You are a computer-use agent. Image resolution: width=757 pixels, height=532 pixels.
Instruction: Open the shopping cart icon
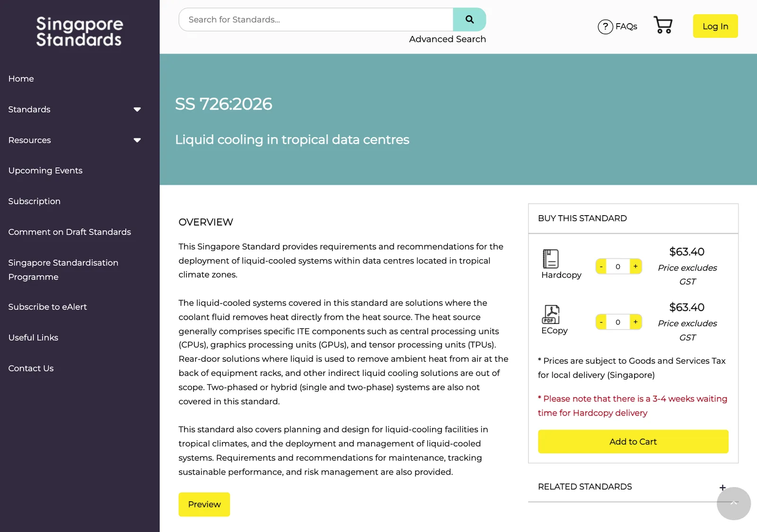tap(663, 25)
